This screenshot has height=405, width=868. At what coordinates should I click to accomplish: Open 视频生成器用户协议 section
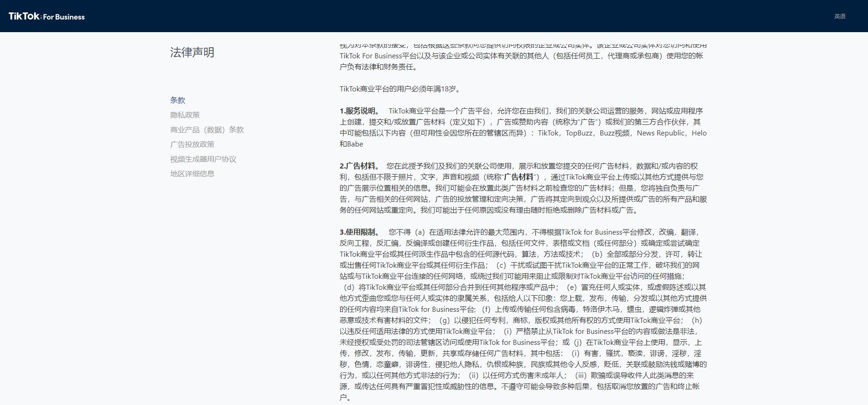click(x=203, y=159)
